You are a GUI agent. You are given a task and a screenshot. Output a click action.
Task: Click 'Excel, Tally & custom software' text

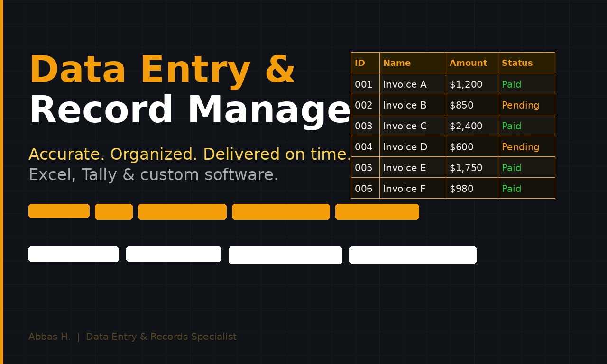coord(153,175)
